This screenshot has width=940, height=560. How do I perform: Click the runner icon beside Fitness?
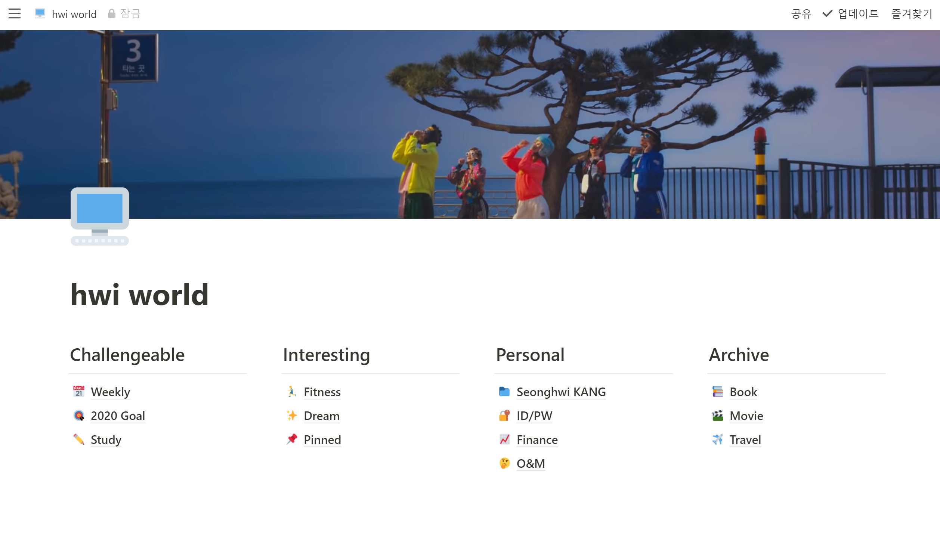pyautogui.click(x=291, y=391)
